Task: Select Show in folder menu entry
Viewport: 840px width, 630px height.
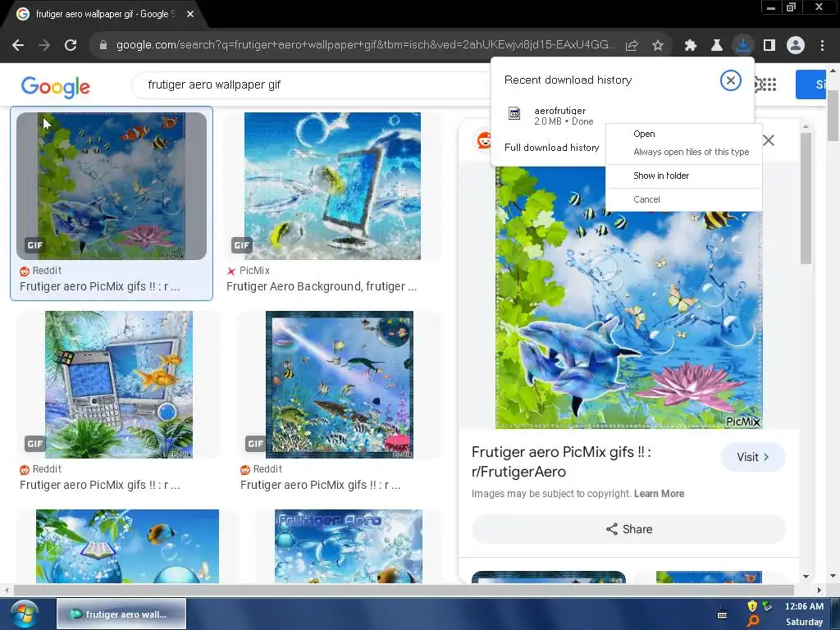Action: click(661, 176)
